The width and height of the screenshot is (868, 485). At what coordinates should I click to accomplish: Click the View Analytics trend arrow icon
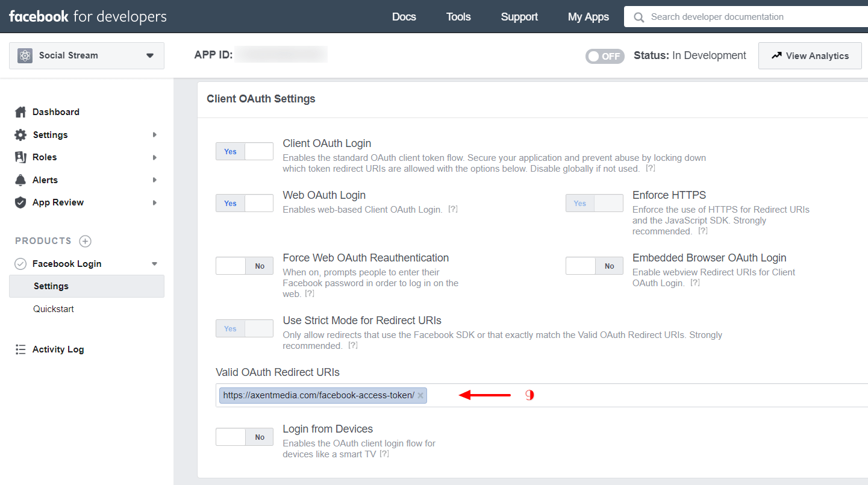(x=776, y=55)
